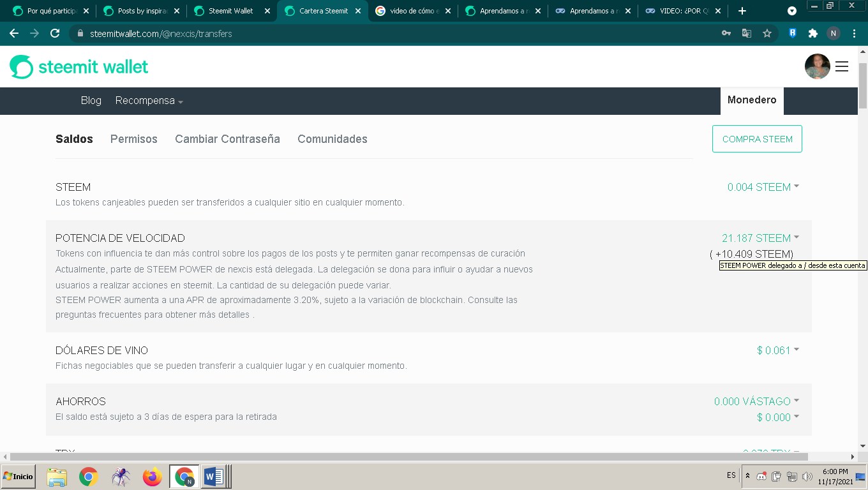This screenshot has height=490, width=868.
Task: Click the '( +10.409 STEEM)' delegated amount
Action: click(x=751, y=254)
